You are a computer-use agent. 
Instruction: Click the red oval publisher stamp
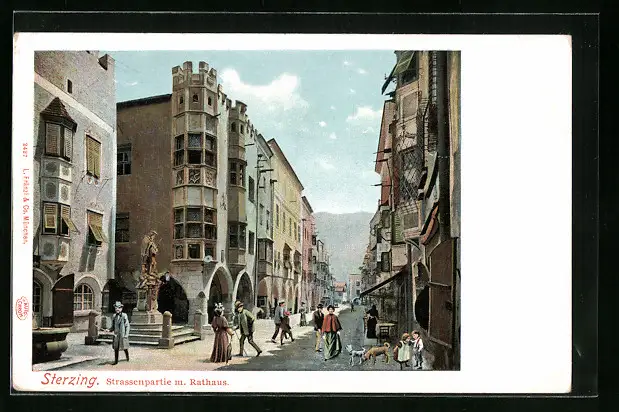tap(22, 308)
